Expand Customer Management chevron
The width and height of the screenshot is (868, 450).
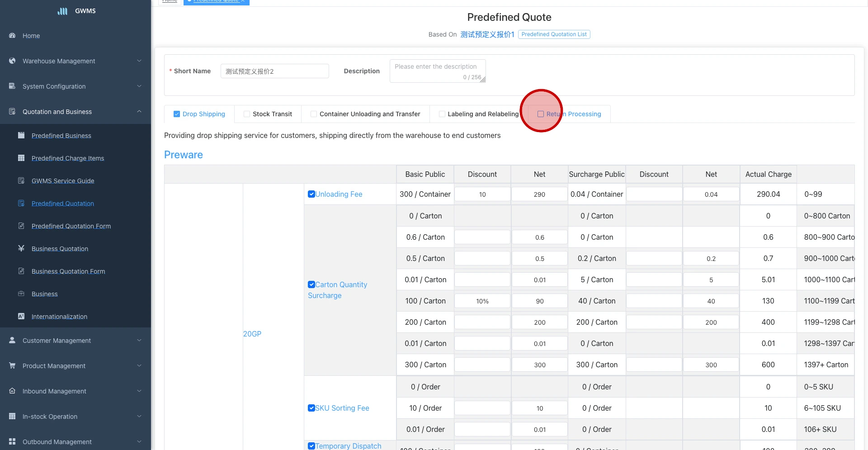[139, 340]
